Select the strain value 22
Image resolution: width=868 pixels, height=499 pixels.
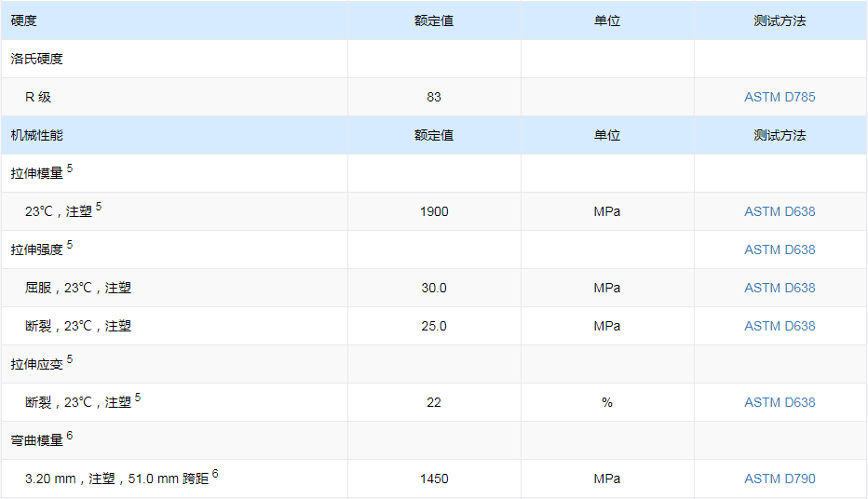point(434,402)
